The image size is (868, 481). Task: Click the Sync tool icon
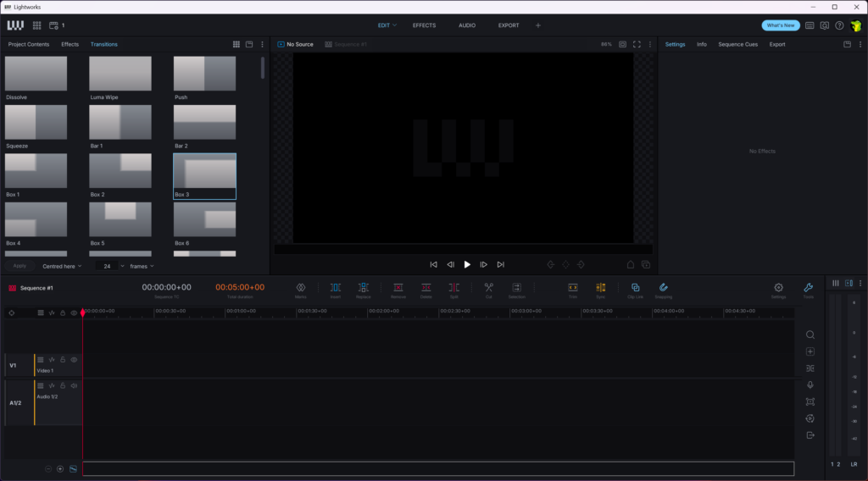pyautogui.click(x=601, y=287)
